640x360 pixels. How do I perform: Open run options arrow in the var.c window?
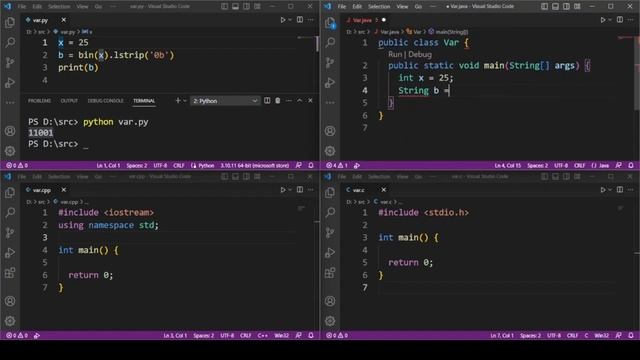coord(610,190)
